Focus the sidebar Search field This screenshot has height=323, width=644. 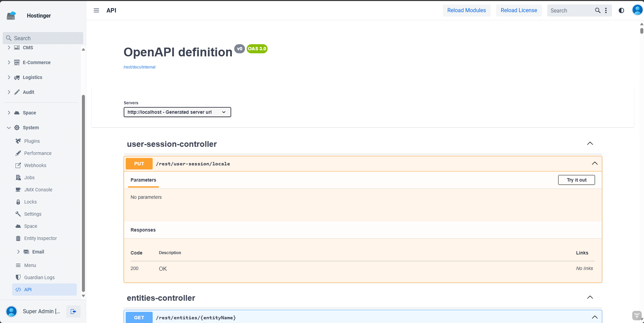click(43, 38)
